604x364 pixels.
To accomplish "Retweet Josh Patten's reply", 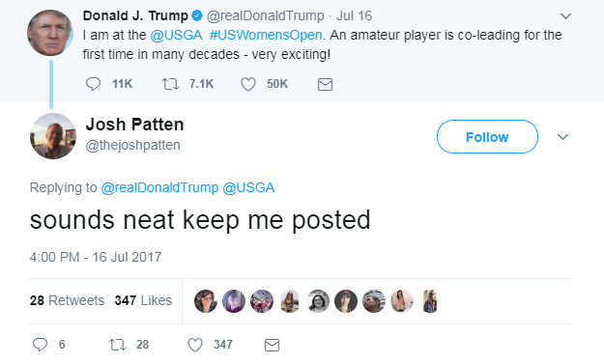I will point(118,345).
